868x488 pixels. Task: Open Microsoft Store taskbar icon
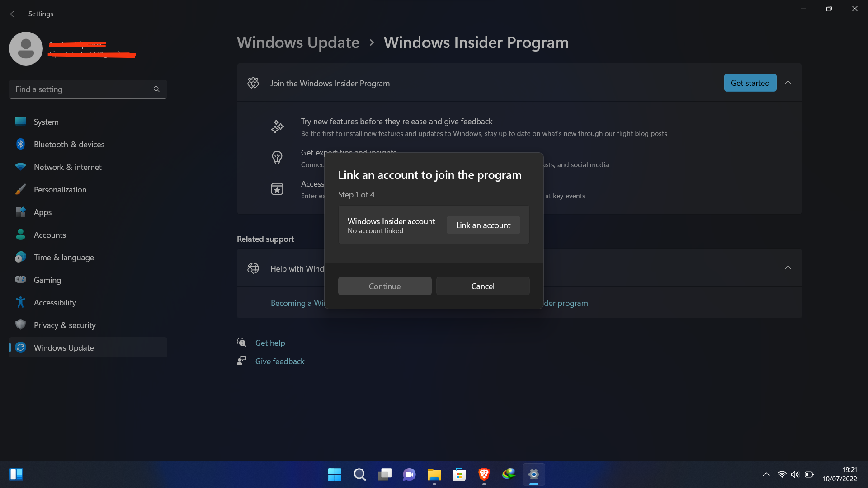pos(459,474)
